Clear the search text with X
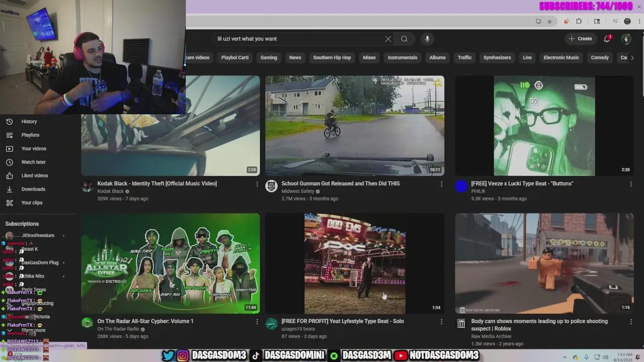Viewport: 644px width, 362px height. tap(388, 39)
